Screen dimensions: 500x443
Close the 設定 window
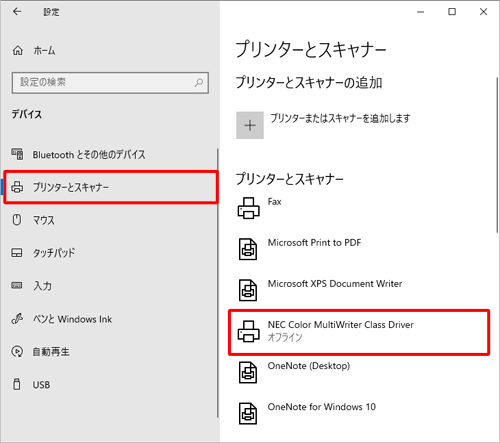coord(483,12)
